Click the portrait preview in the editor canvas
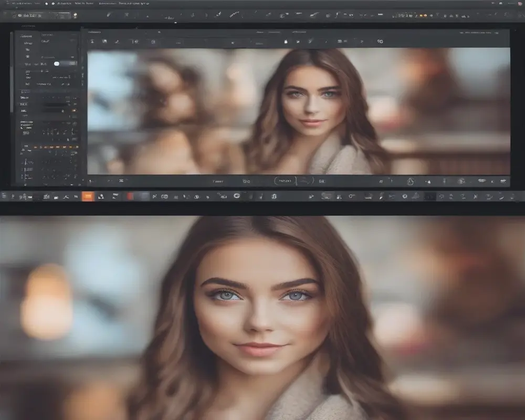Screen dimensions: 525x420 tap(299, 111)
